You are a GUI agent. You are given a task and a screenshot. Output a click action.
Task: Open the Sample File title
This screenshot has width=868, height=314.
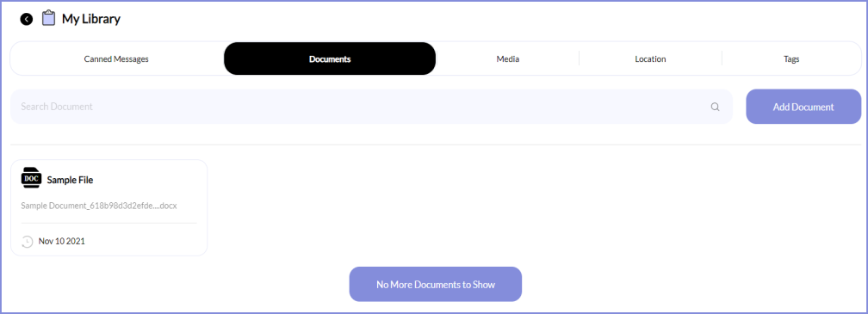[70, 180]
